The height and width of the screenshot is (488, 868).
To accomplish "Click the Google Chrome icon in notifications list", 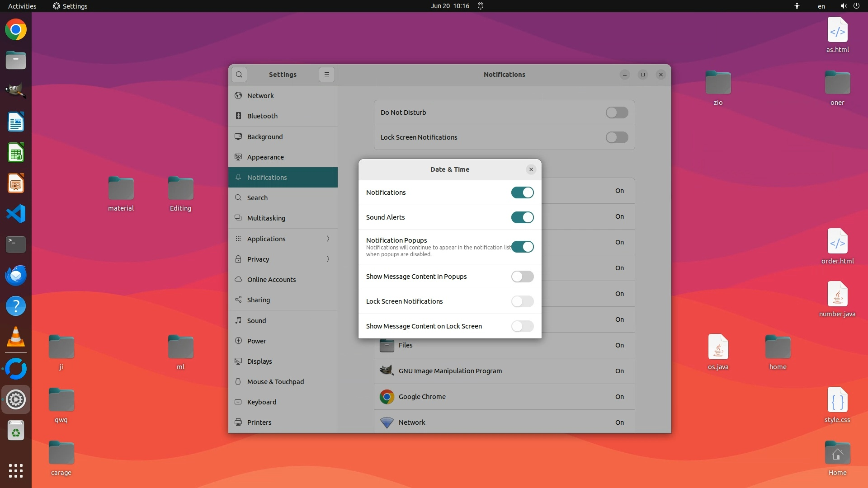I will click(387, 397).
